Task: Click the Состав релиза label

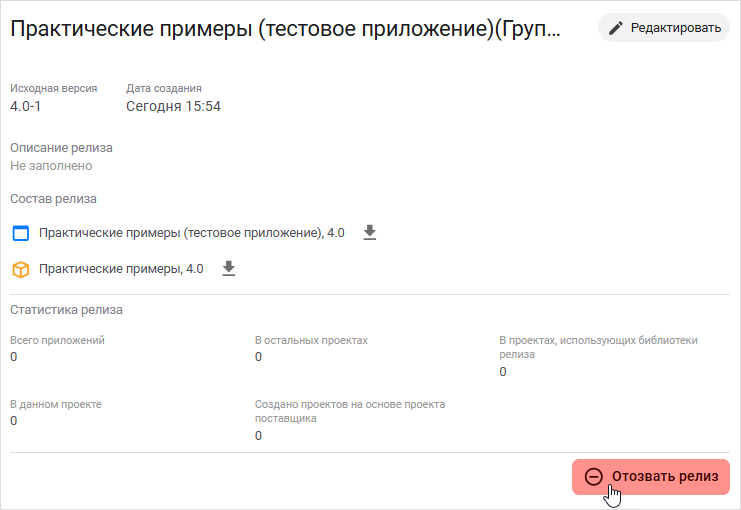Action: (53, 199)
